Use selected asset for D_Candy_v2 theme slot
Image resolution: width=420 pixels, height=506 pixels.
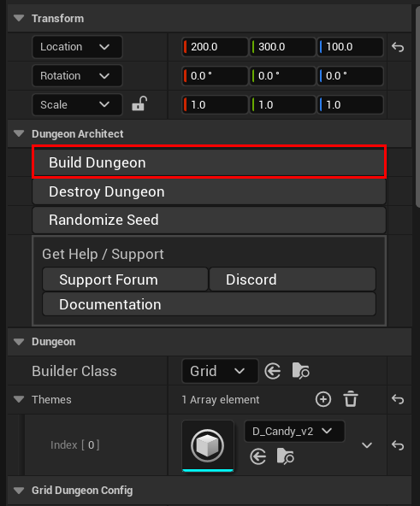pos(257,456)
